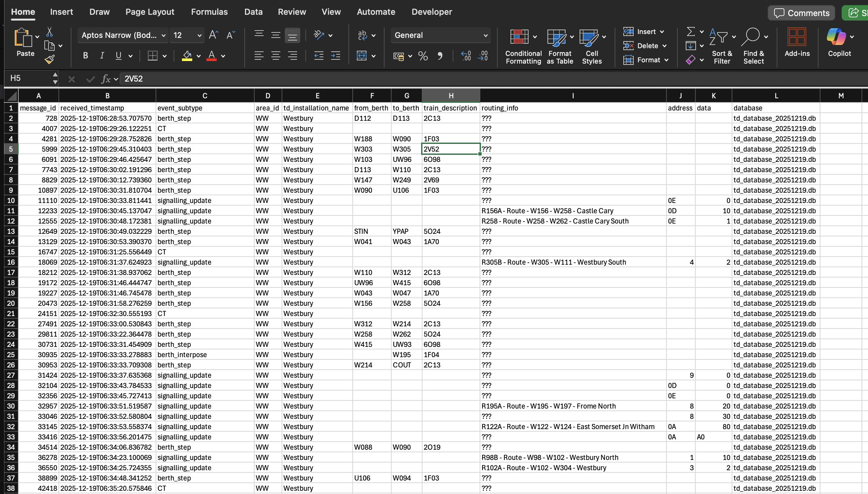Click the Format Painter brush icon

(50, 60)
